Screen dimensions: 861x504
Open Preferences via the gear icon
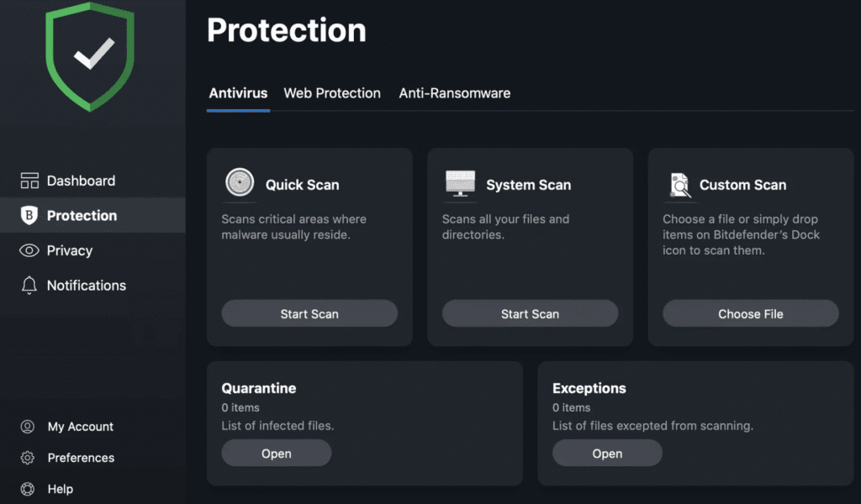click(x=29, y=457)
